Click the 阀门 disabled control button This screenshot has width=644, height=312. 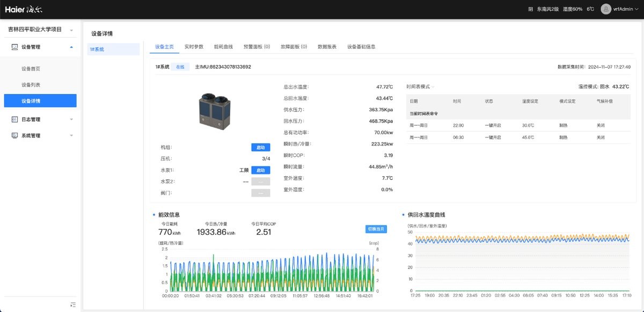click(x=260, y=193)
